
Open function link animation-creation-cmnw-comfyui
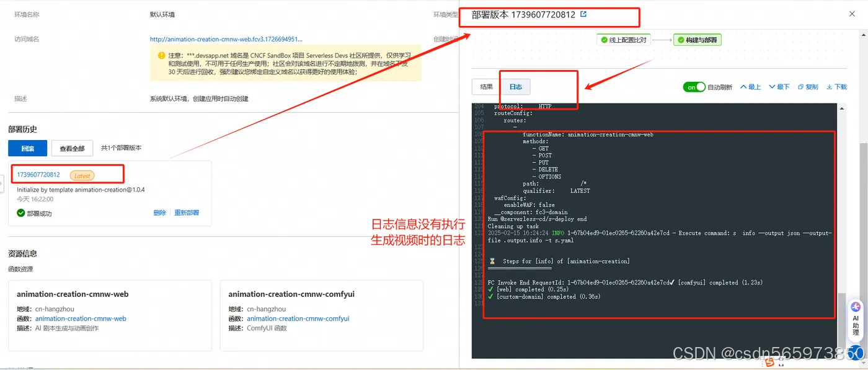point(298,319)
